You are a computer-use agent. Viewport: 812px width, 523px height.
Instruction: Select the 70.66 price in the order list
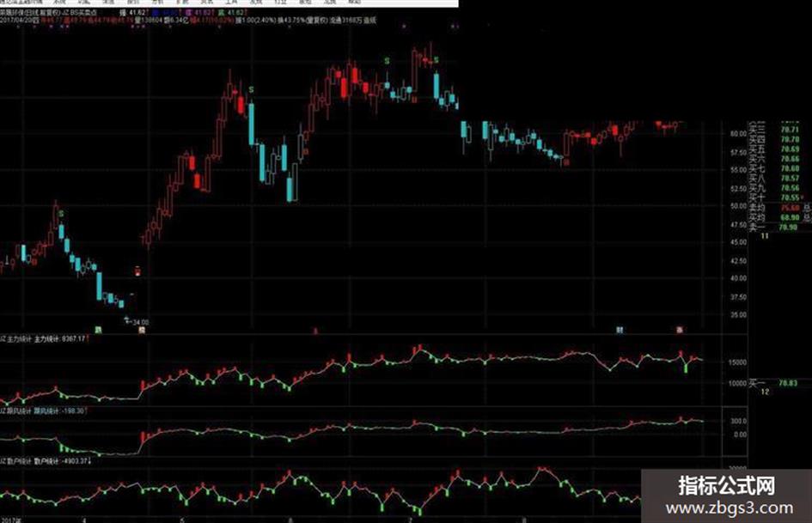coord(790,159)
